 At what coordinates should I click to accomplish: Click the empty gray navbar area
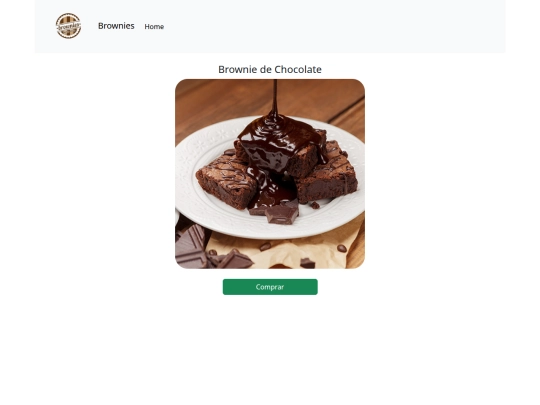pos(327,26)
